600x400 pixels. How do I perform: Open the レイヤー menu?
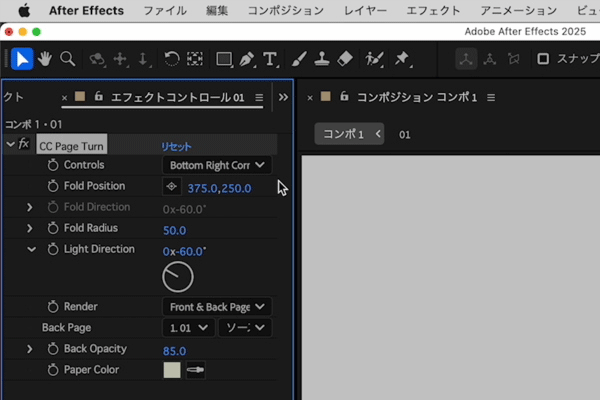coord(365,11)
